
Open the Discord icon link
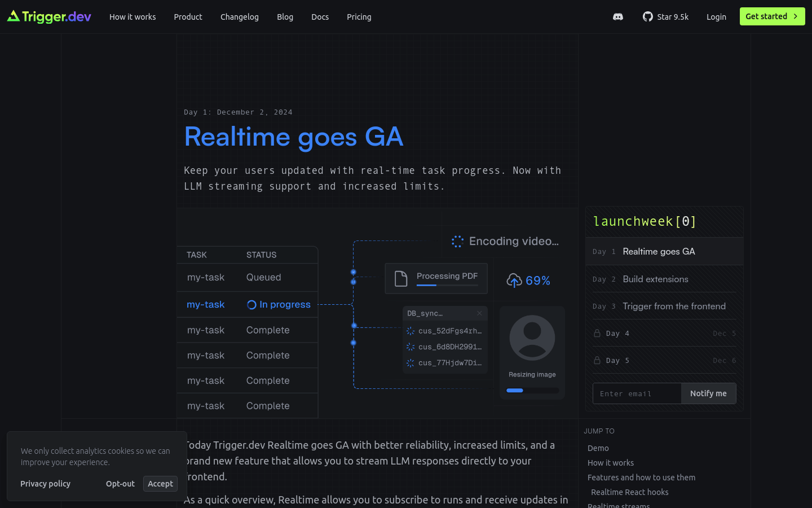618,17
